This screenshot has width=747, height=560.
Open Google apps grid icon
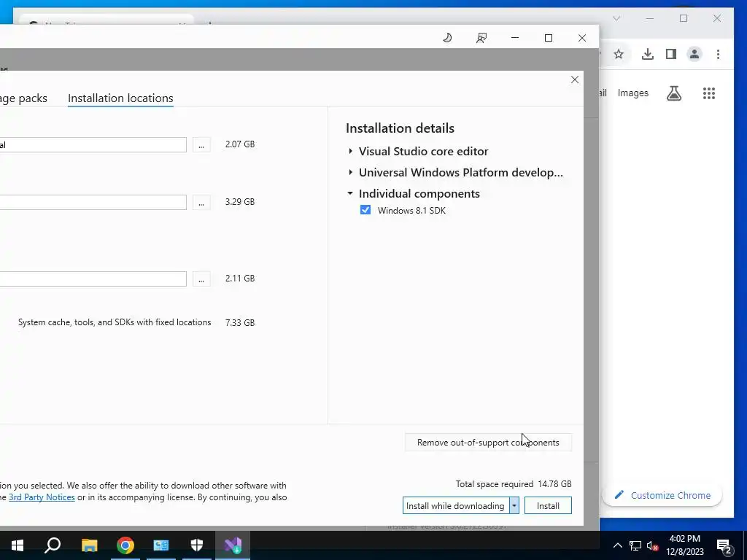coord(709,93)
